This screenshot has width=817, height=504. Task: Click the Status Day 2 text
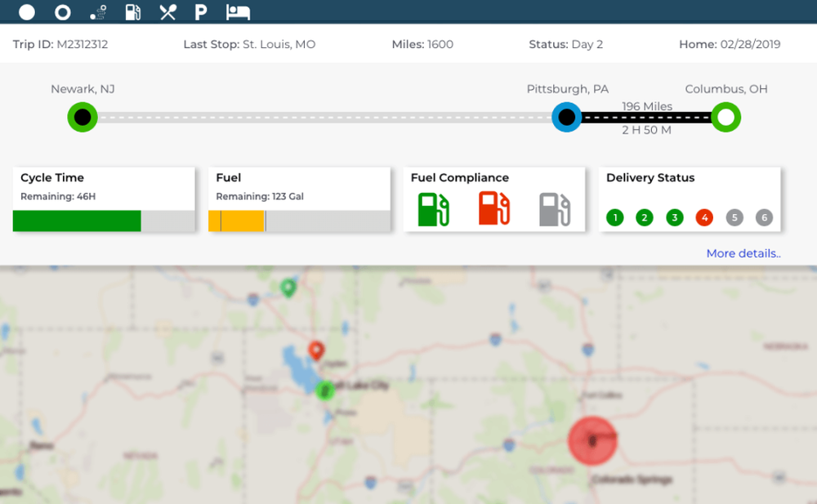click(566, 44)
